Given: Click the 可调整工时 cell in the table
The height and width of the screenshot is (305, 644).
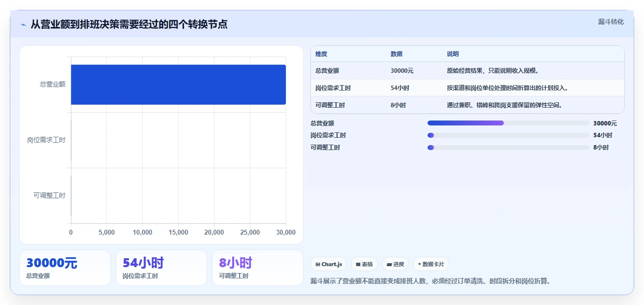Looking at the screenshot, I should (x=330, y=105).
